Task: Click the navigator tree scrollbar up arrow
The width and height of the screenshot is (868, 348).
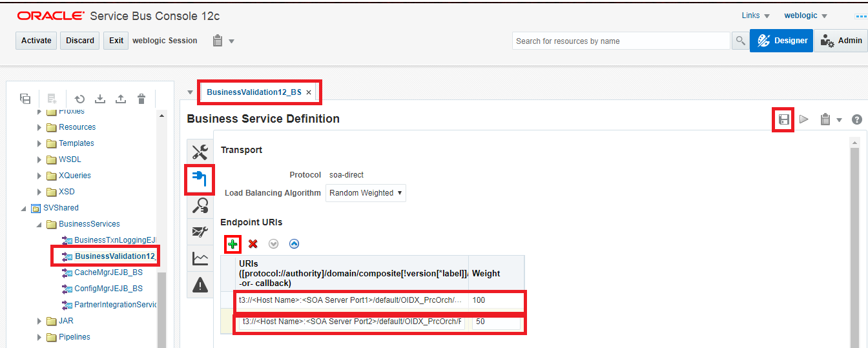Action: [x=162, y=115]
